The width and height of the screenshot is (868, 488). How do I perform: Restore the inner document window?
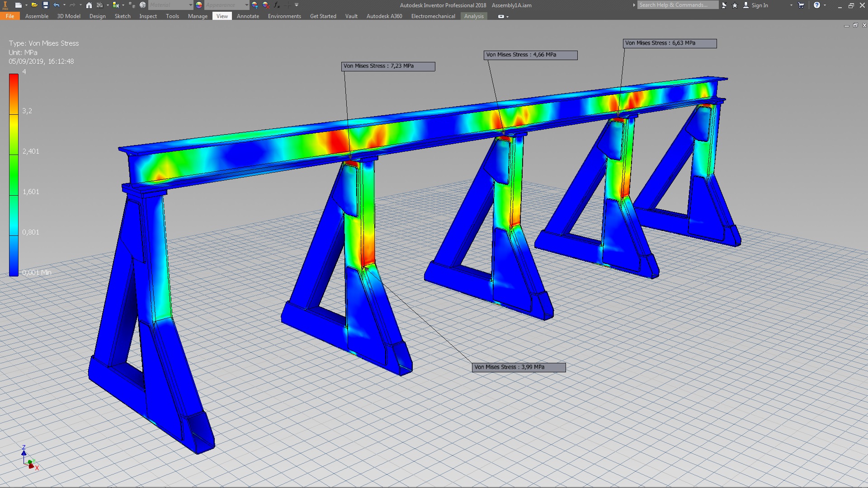[855, 25]
